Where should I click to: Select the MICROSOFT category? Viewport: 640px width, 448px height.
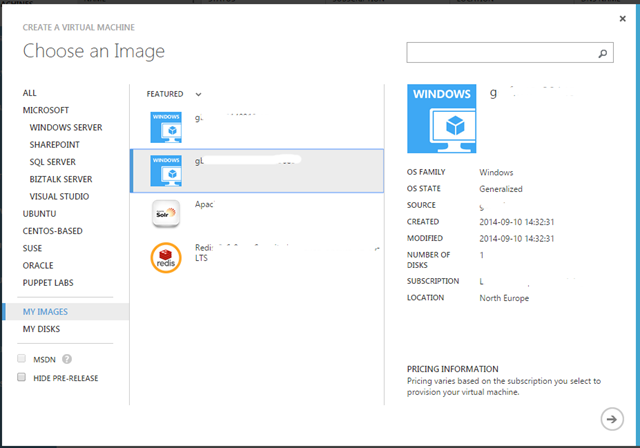46,110
